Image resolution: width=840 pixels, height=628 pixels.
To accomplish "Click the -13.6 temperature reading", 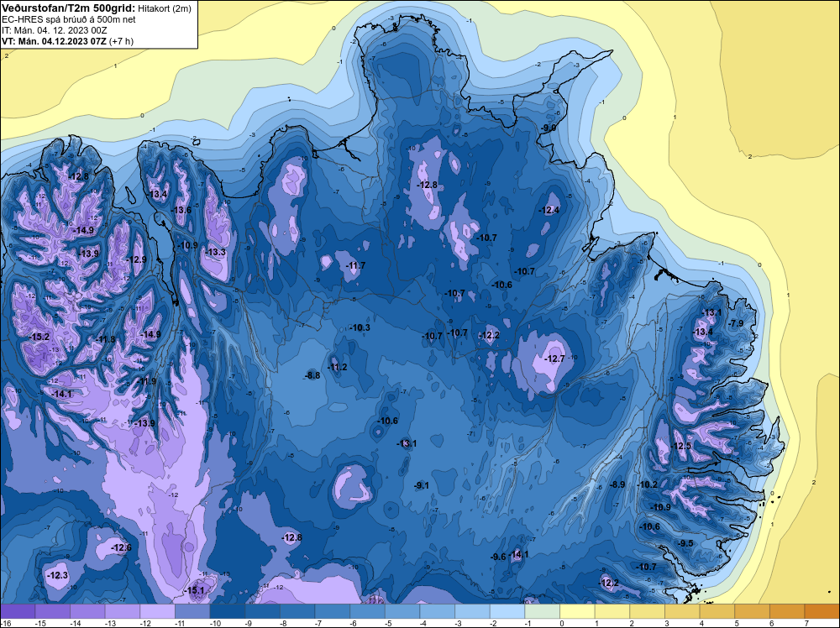I will (181, 210).
